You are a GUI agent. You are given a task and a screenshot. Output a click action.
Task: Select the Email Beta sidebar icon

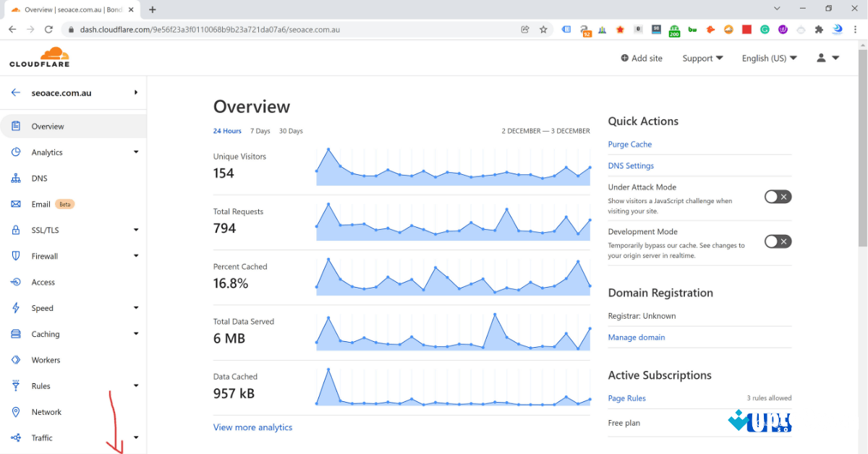tap(16, 204)
